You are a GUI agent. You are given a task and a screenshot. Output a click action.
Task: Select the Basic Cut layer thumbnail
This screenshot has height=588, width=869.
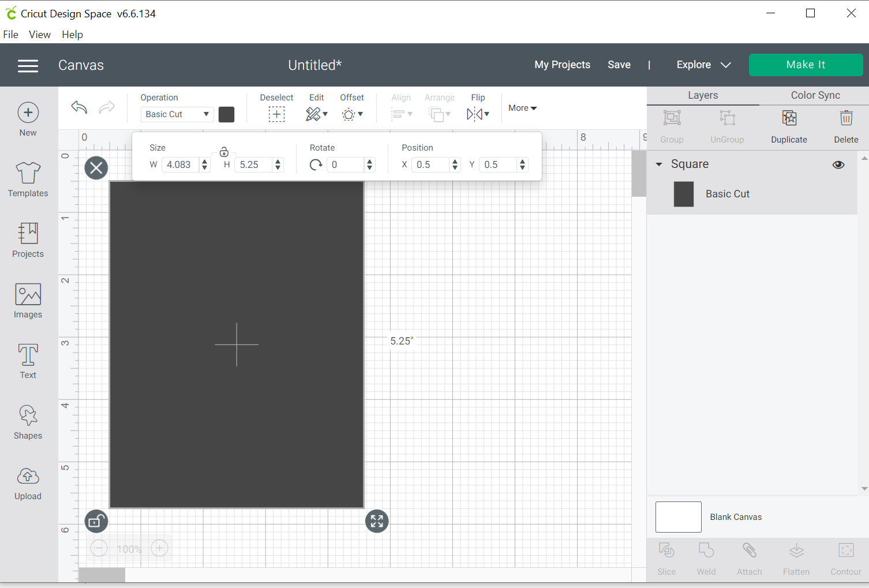click(684, 194)
